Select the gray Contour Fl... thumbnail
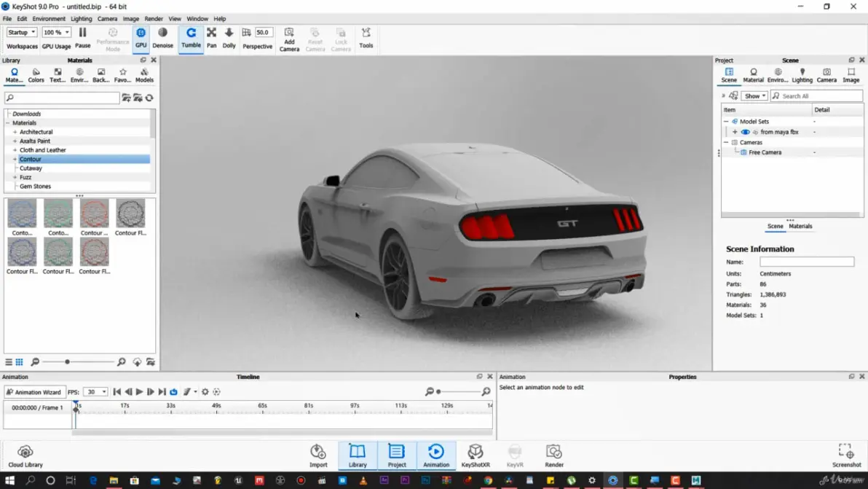This screenshot has width=868, height=489. 130,218
